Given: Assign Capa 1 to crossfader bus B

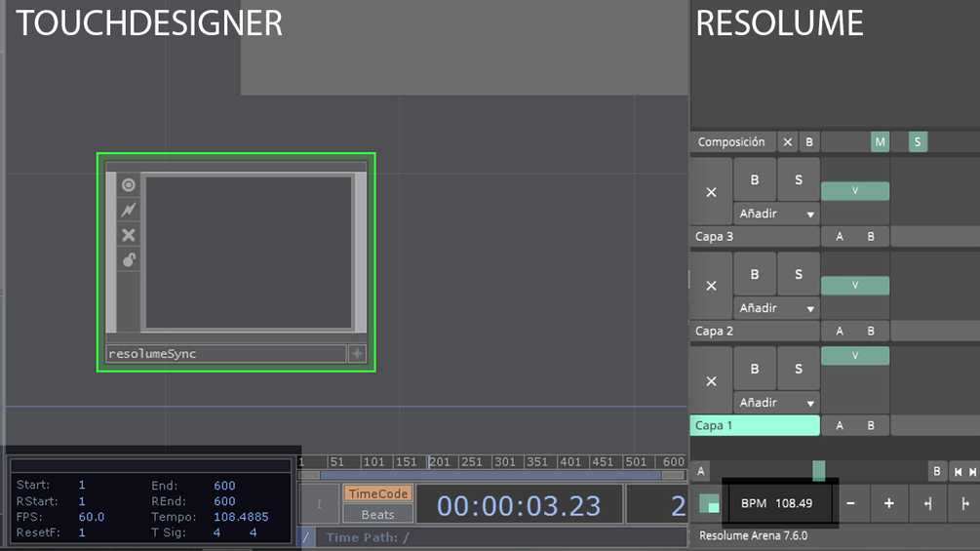Looking at the screenshot, I should pyautogui.click(x=871, y=425).
